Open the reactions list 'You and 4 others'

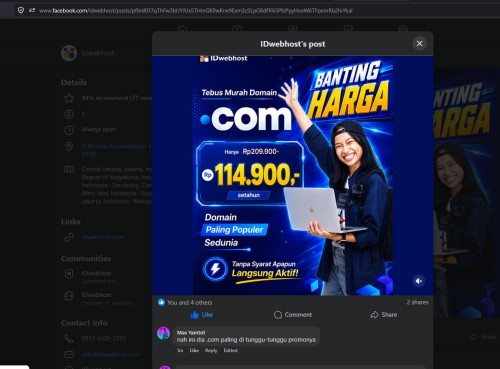click(x=189, y=302)
